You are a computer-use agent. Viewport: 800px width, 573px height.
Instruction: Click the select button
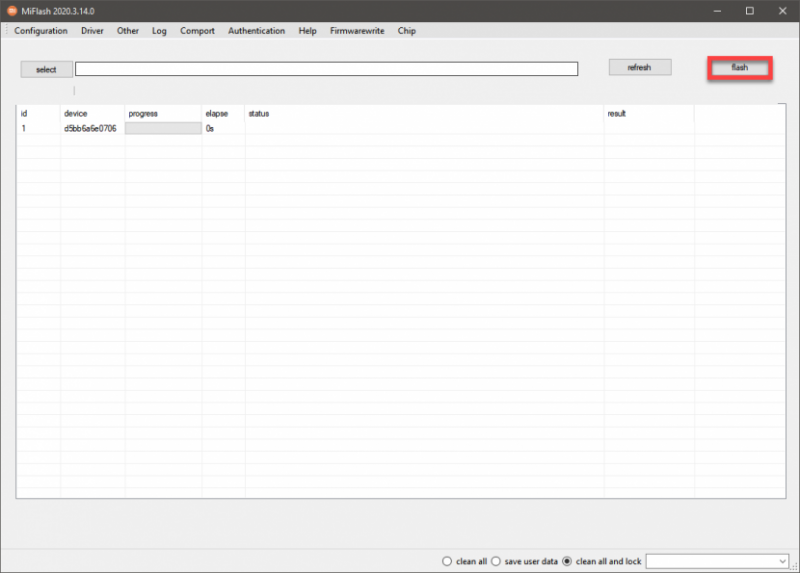(46, 69)
